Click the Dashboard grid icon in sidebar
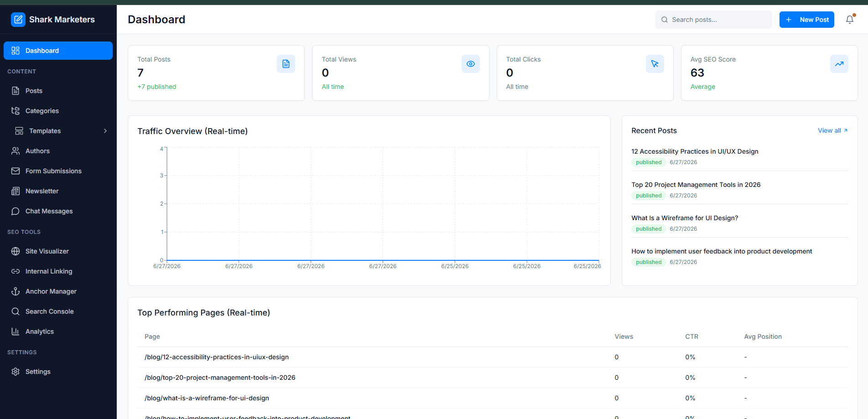Screen dimensions: 868x419 click(16, 51)
